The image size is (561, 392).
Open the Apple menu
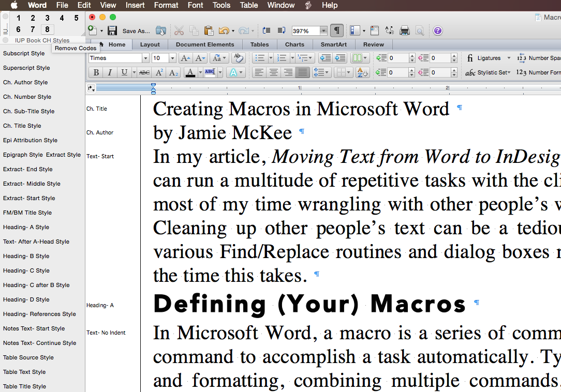(x=14, y=5)
